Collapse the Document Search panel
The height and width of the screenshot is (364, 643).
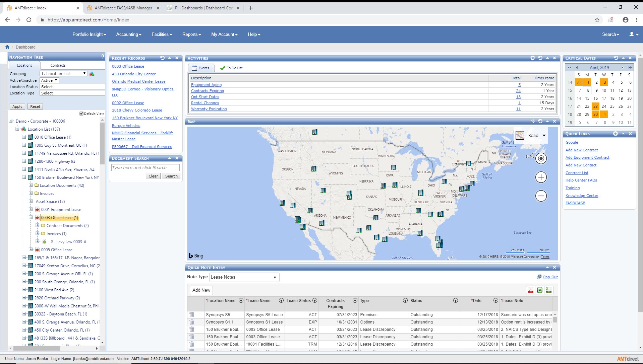170,158
